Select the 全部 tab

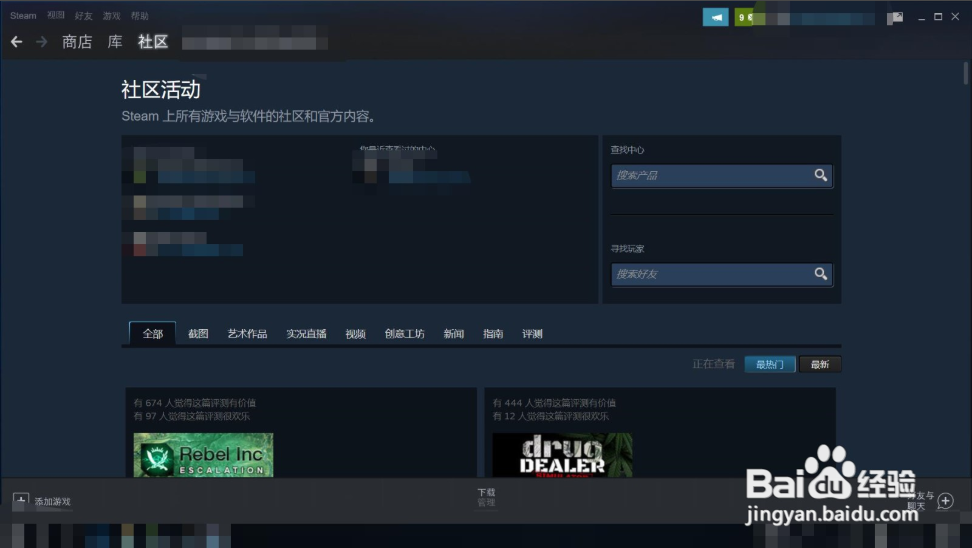pos(152,334)
